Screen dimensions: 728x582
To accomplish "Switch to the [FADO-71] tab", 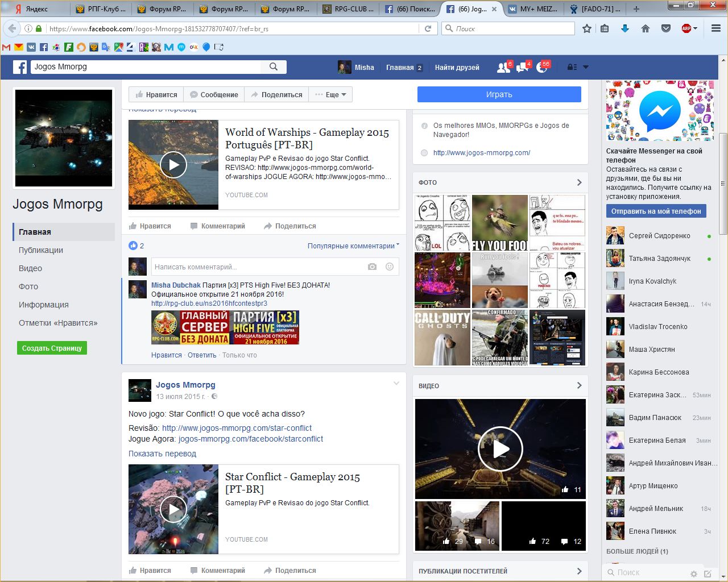I will 595,9.
